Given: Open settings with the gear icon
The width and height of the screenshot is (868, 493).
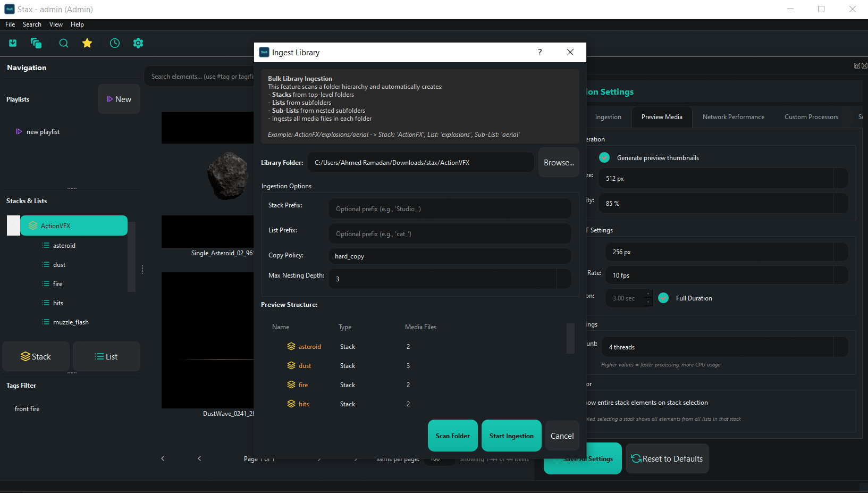Looking at the screenshot, I should click(138, 43).
